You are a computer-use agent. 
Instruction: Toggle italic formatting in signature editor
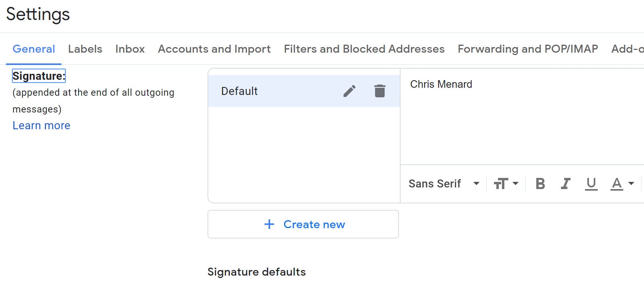click(x=565, y=183)
